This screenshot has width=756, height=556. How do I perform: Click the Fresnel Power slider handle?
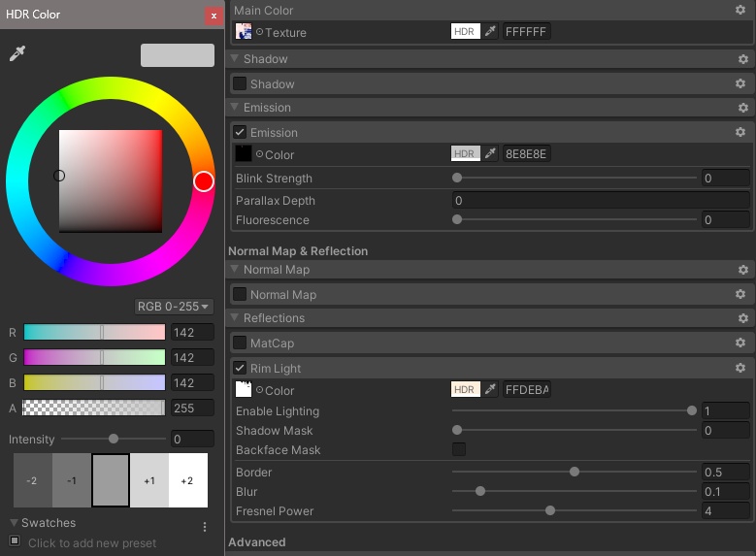(550, 510)
